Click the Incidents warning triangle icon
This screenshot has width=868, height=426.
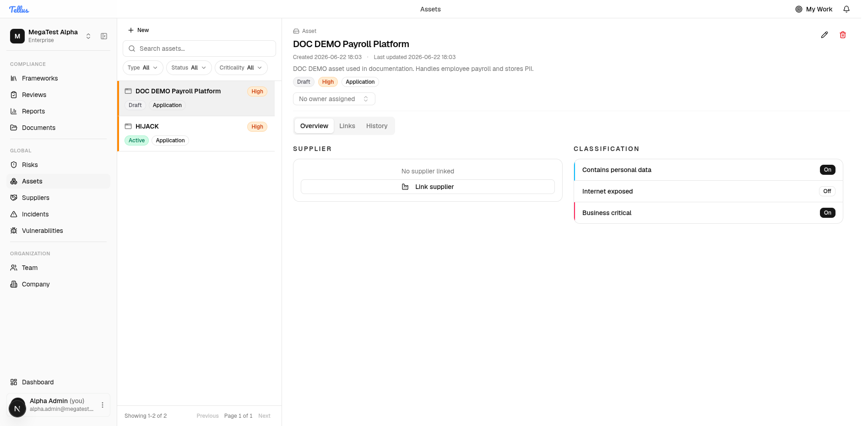coord(14,214)
